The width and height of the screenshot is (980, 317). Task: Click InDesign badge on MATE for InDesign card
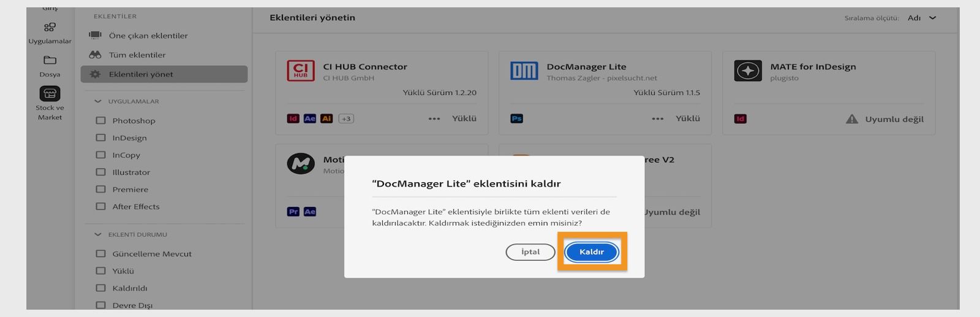(x=740, y=119)
